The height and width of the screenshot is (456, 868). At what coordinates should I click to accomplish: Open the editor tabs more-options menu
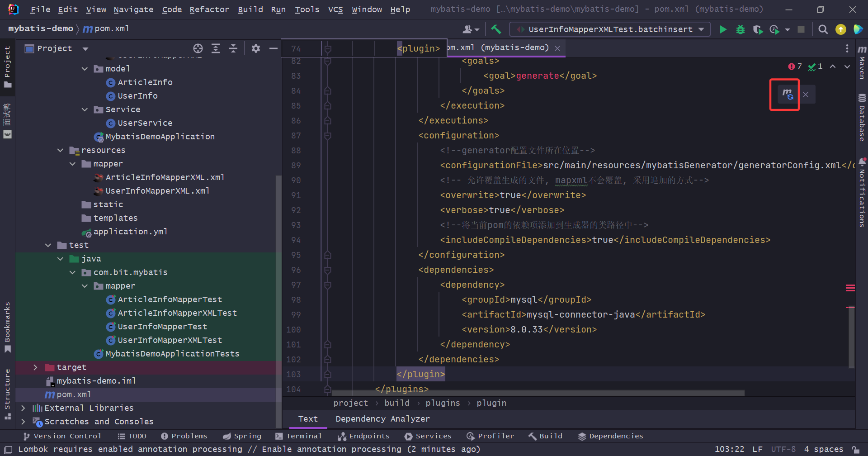click(847, 48)
